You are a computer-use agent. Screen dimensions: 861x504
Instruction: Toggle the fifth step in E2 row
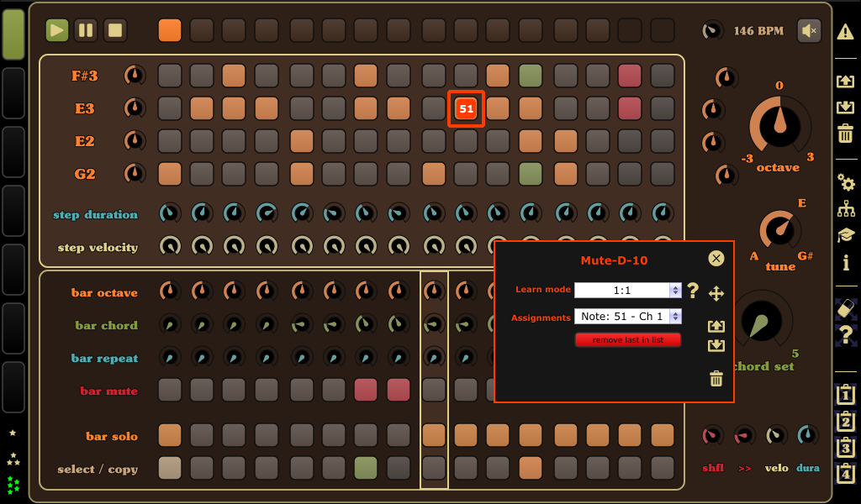point(302,141)
